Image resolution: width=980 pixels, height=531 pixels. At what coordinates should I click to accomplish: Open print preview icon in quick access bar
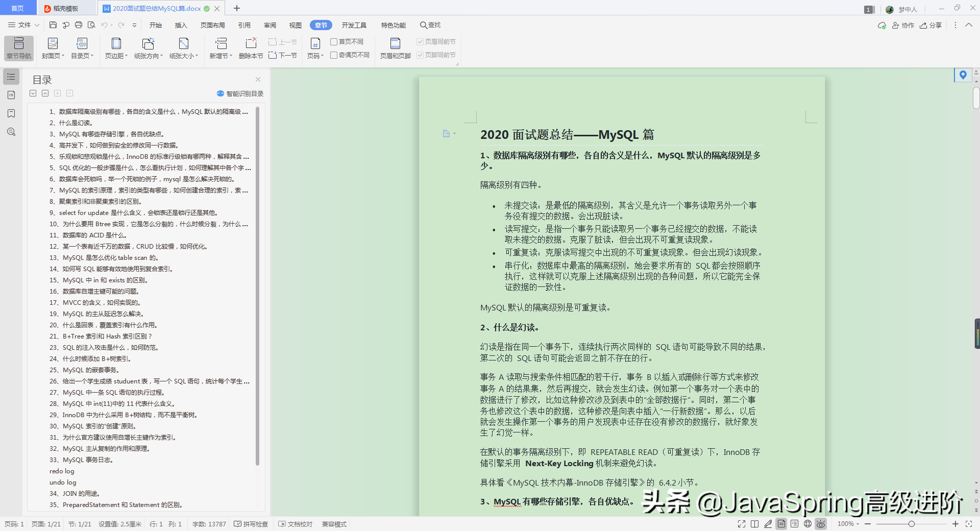(x=91, y=25)
